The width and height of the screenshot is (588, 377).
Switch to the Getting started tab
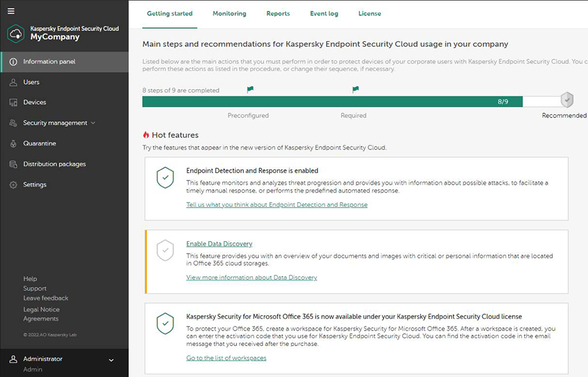coord(169,14)
